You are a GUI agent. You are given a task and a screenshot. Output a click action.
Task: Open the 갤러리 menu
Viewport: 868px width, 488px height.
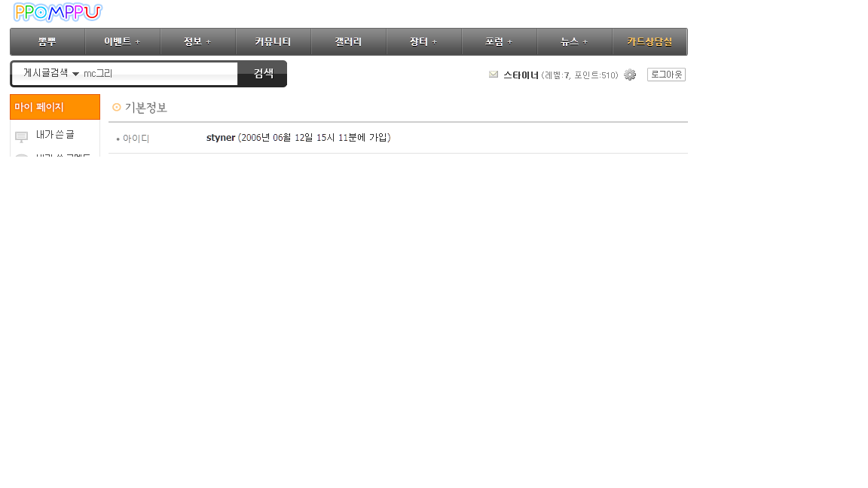pos(348,42)
